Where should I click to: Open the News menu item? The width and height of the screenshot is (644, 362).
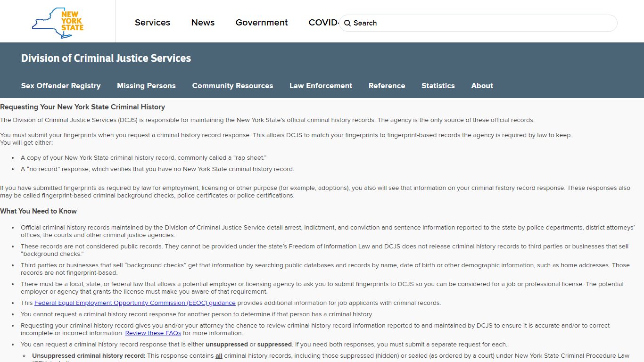click(203, 23)
